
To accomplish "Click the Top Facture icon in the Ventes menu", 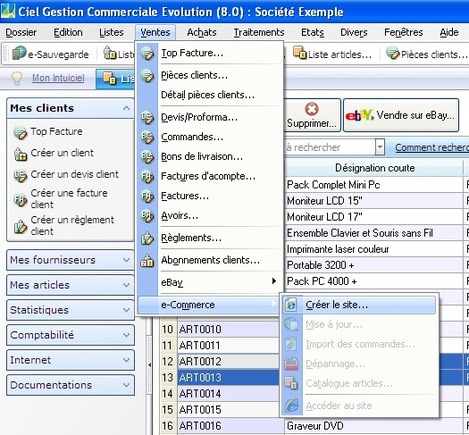I will pos(147,53).
